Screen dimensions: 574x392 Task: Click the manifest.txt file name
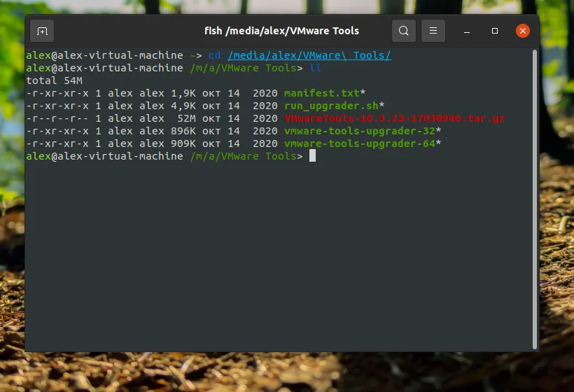(322, 93)
